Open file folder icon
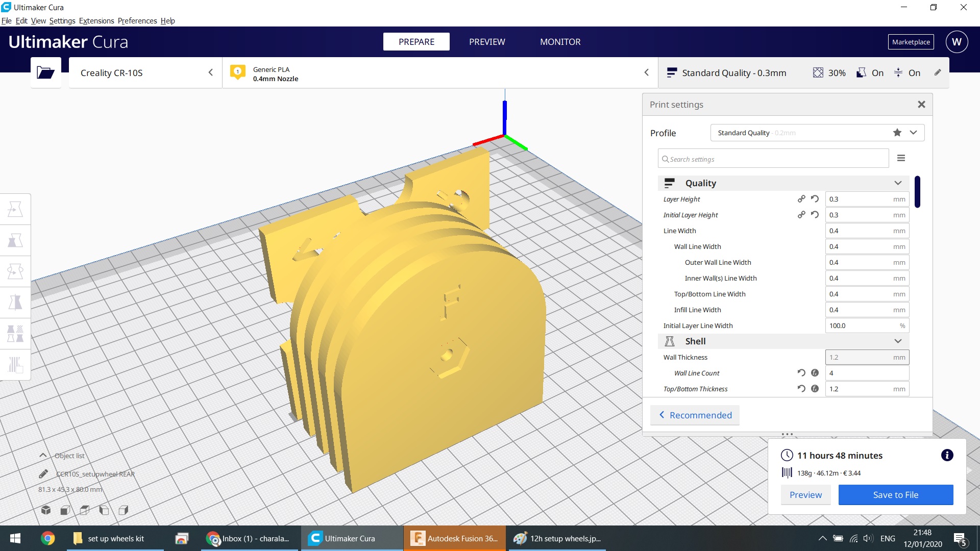 click(45, 73)
